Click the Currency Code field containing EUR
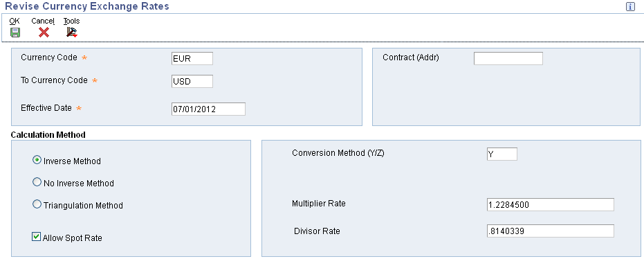The height and width of the screenshot is (259, 644). [192, 58]
